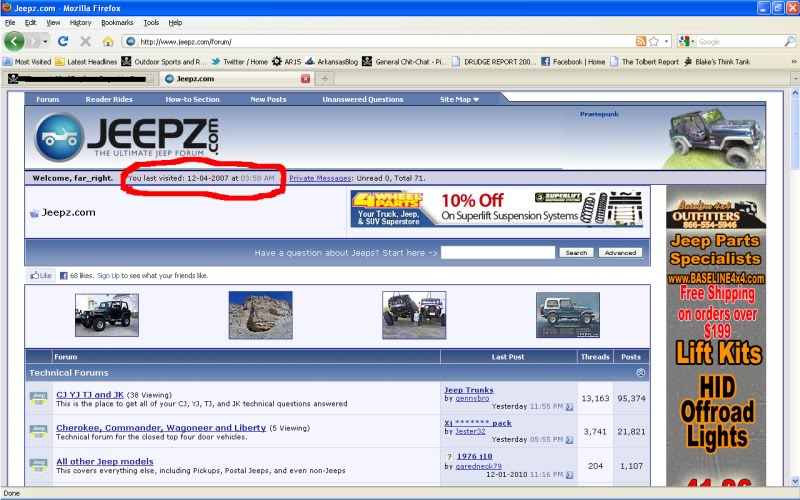Open the address bar history dropdown
This screenshot has height=500, width=800.
click(666, 41)
